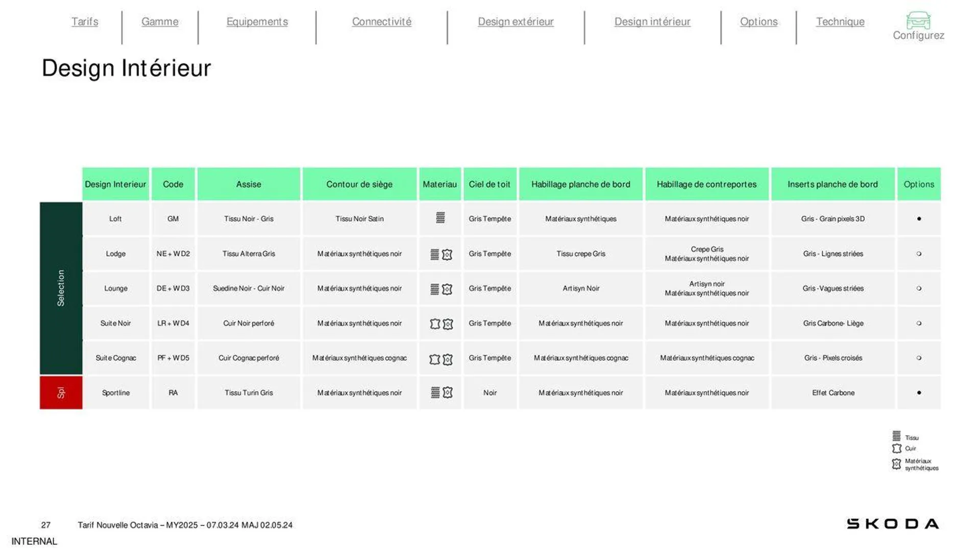Click the Lounge row Materiau icons
Screen dimensions: 980x551
441,289
